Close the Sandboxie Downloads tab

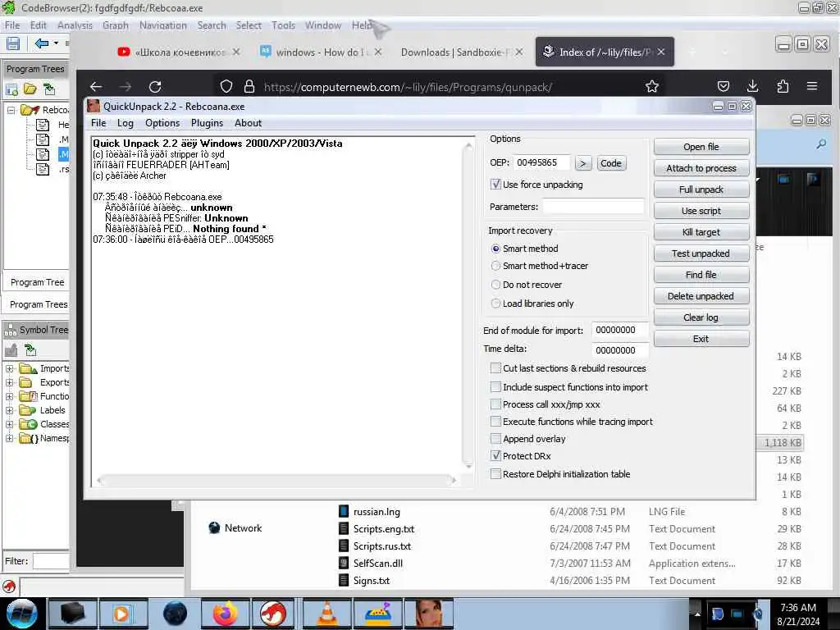519,52
